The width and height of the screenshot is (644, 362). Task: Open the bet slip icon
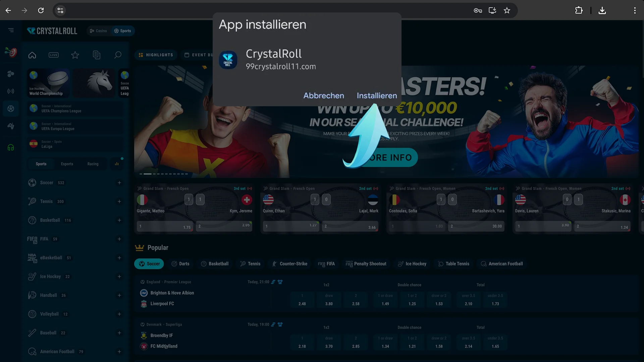coord(97,55)
